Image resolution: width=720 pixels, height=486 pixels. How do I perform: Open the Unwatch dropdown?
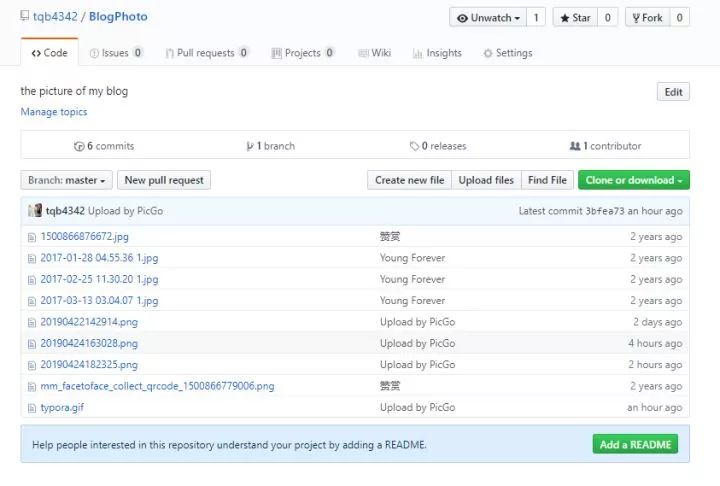point(488,17)
